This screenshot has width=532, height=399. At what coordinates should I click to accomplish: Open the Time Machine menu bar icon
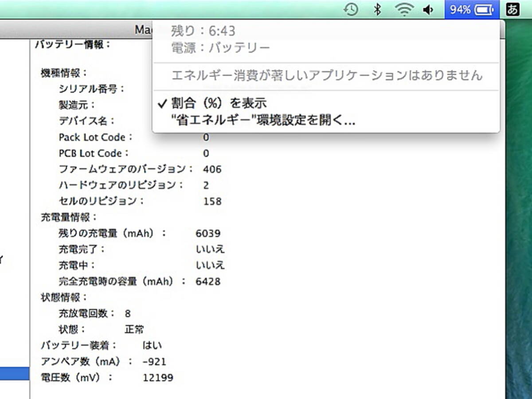(x=351, y=9)
